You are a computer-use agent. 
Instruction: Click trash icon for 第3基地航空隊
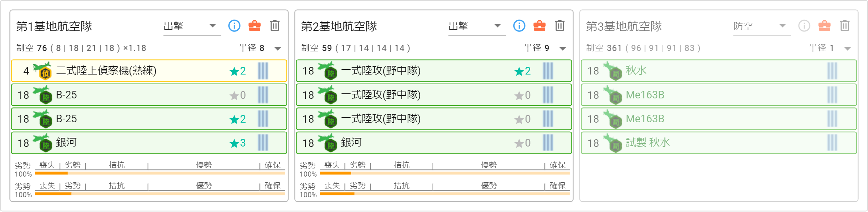point(845,26)
